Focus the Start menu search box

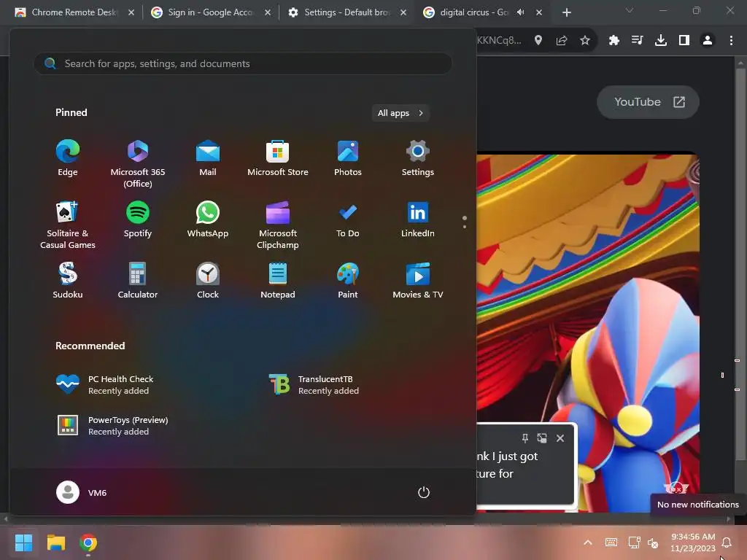click(242, 64)
